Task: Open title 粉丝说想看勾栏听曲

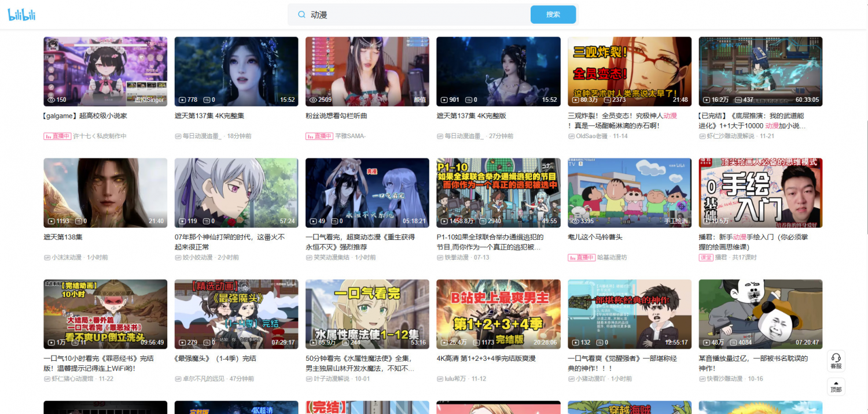Action: (336, 116)
